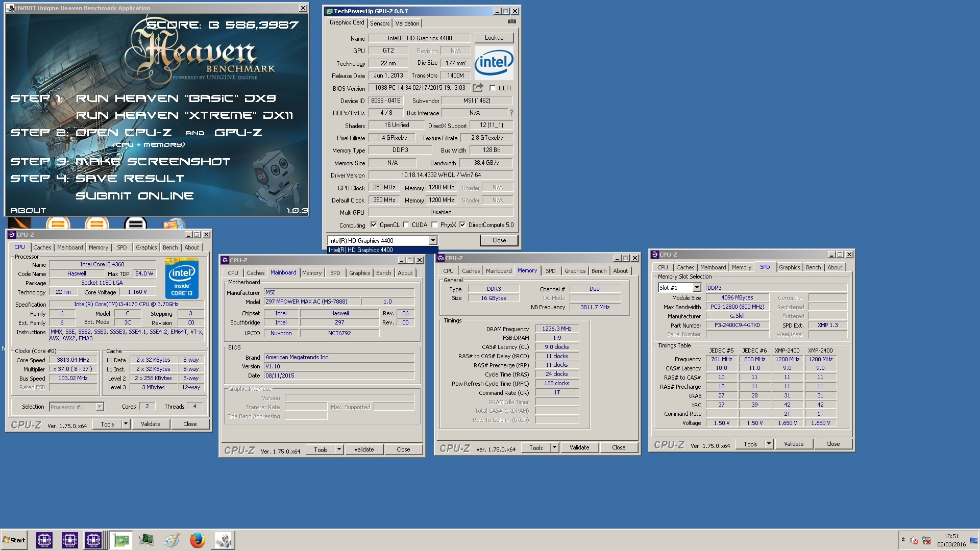
Task: Toggle the OpenCL checkbox
Action: pos(374,224)
